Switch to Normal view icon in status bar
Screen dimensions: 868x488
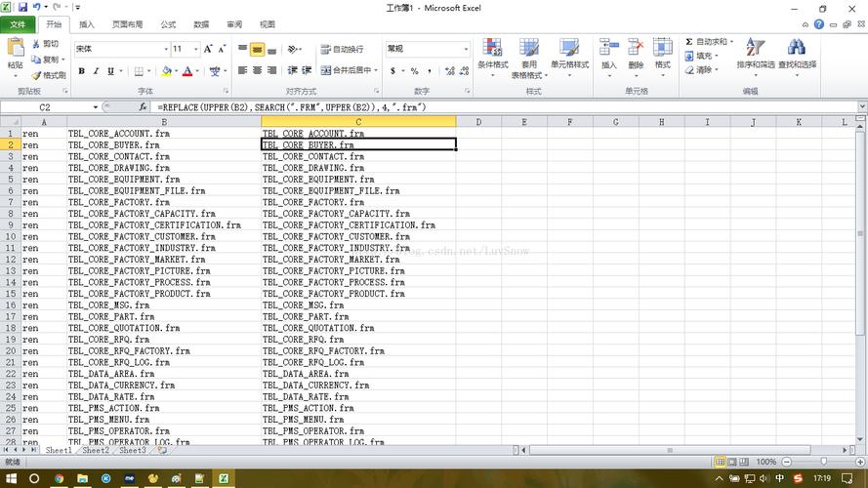tap(720, 462)
